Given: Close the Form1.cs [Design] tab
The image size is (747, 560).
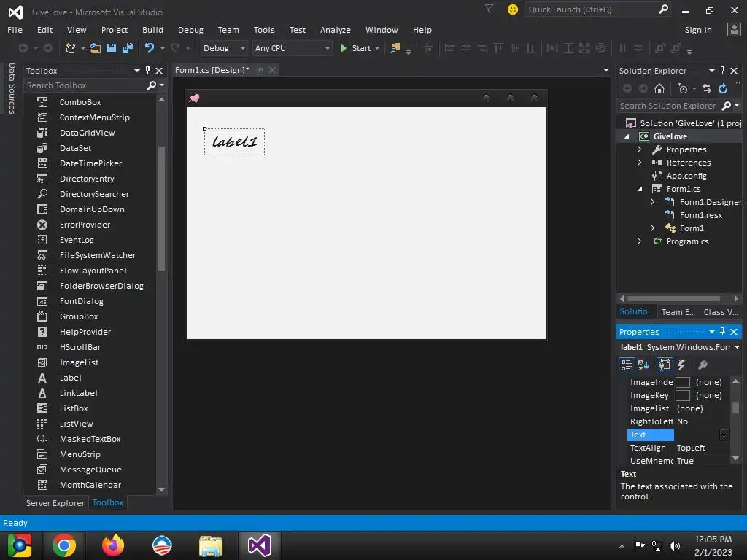Looking at the screenshot, I should (x=272, y=70).
